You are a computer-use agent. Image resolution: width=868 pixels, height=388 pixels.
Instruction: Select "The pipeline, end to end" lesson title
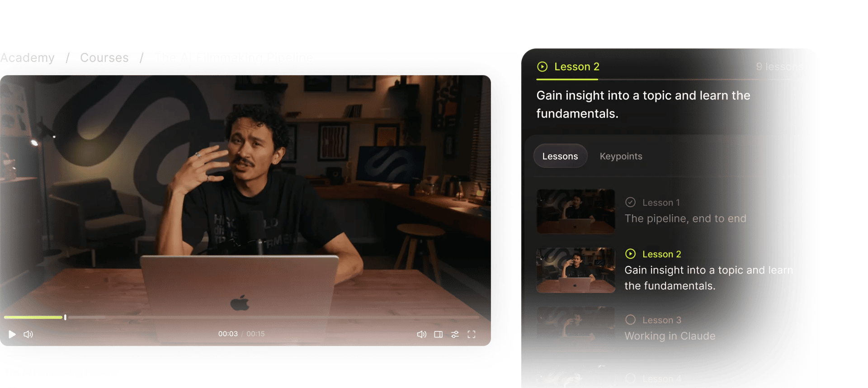[x=685, y=218]
